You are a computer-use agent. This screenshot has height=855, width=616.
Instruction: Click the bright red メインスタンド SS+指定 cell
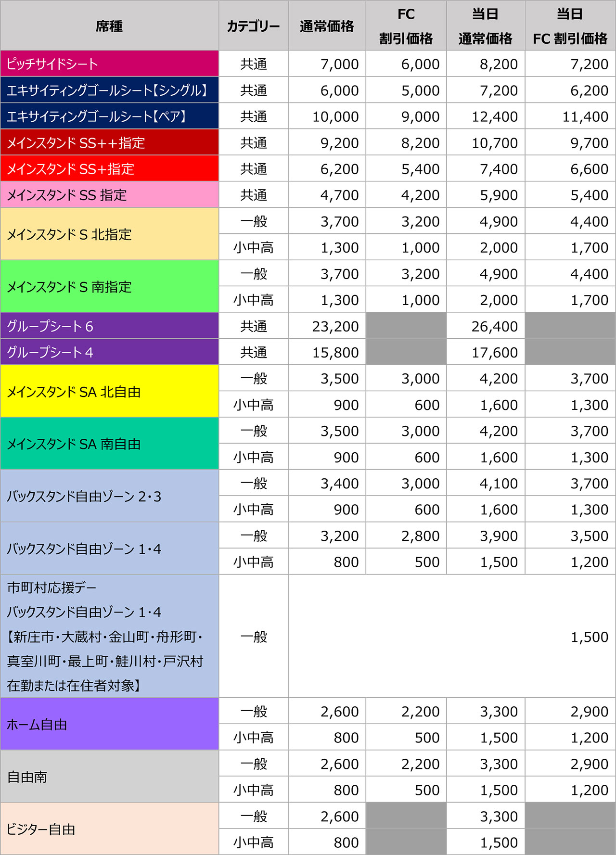pyautogui.click(x=109, y=169)
